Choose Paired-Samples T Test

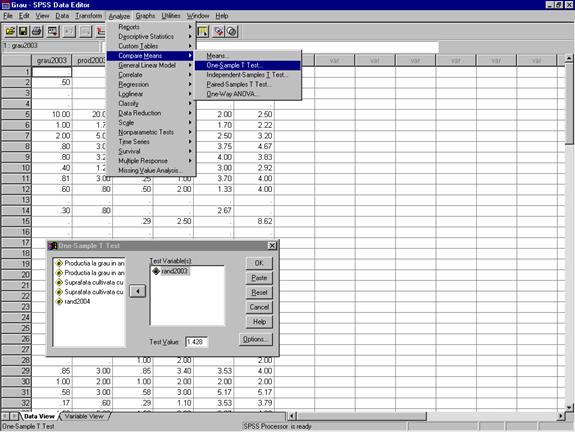248,84
